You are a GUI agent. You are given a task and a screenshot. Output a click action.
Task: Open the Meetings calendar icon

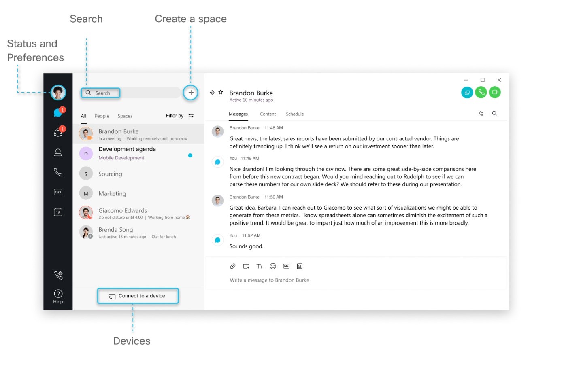tap(58, 212)
